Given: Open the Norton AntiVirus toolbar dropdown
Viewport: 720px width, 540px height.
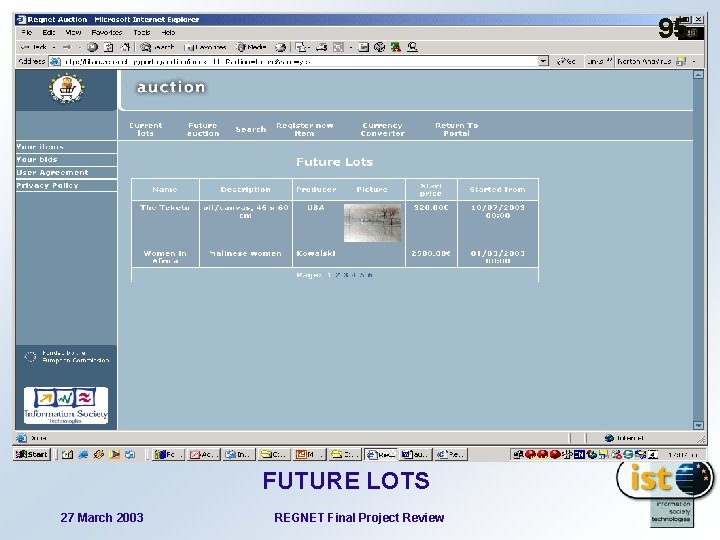Looking at the screenshot, I should pos(694,61).
